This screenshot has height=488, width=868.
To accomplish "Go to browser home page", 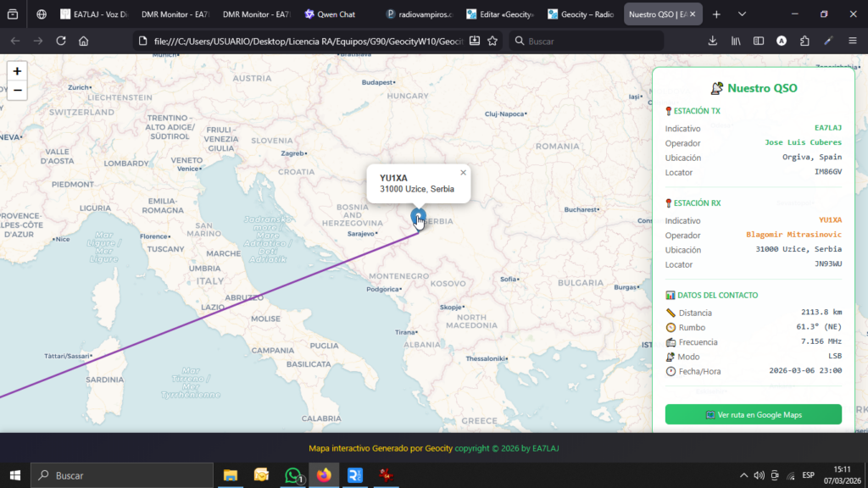I will [83, 41].
